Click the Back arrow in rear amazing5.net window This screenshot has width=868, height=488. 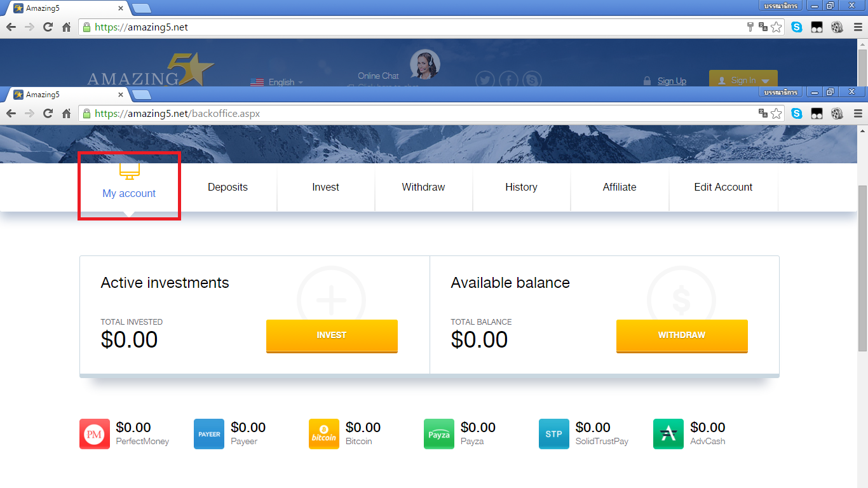(x=11, y=27)
